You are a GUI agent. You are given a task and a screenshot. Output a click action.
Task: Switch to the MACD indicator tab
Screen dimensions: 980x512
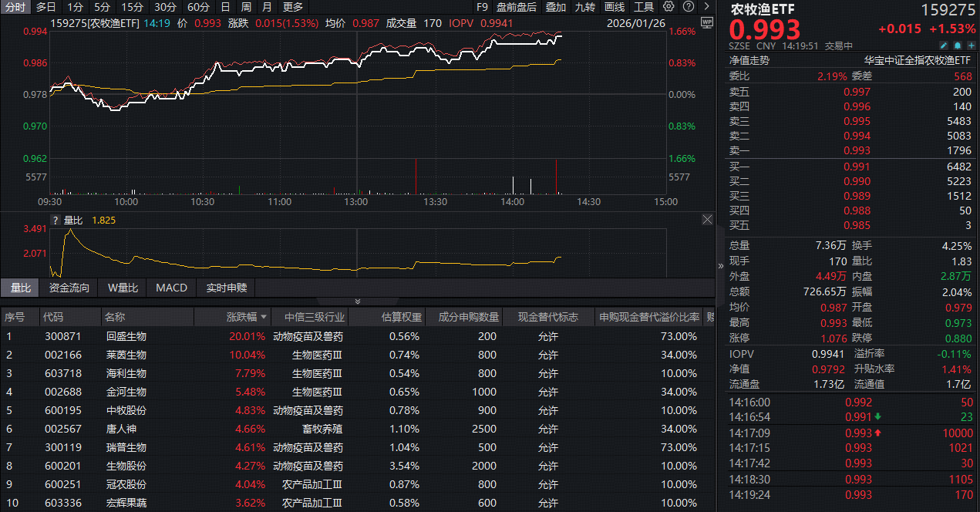170,288
